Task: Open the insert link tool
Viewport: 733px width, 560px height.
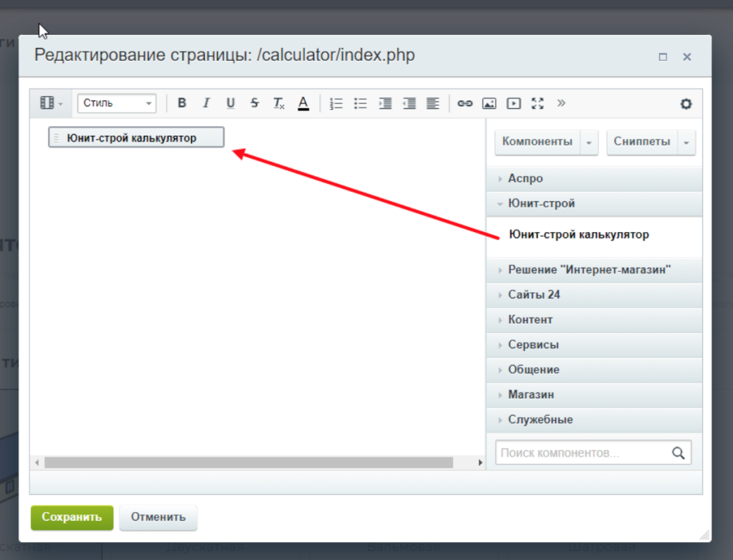Action: tap(465, 102)
